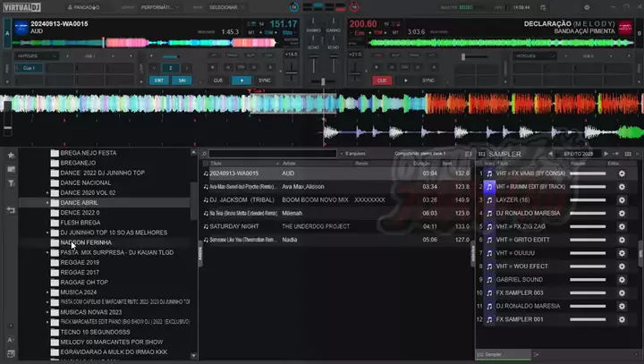The width and height of the screenshot is (644, 364).
Task: Adjust volume slider for FX SAMPLER 001
Action: (588, 319)
